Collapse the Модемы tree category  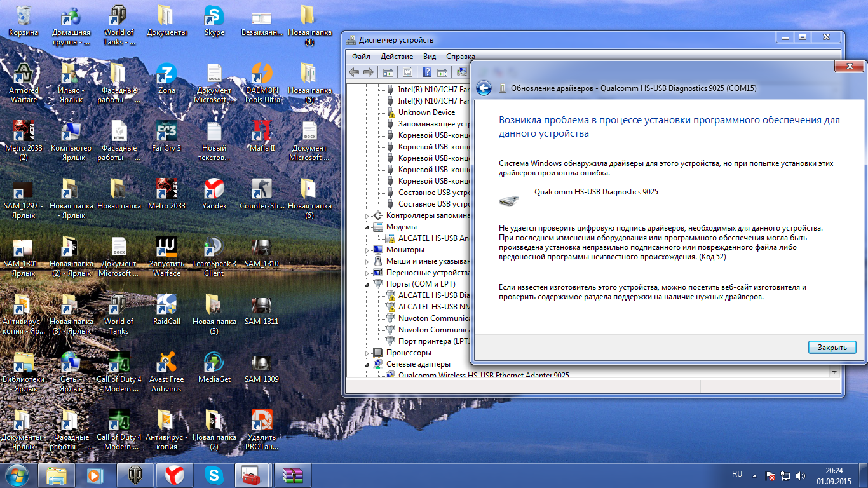pos(367,227)
